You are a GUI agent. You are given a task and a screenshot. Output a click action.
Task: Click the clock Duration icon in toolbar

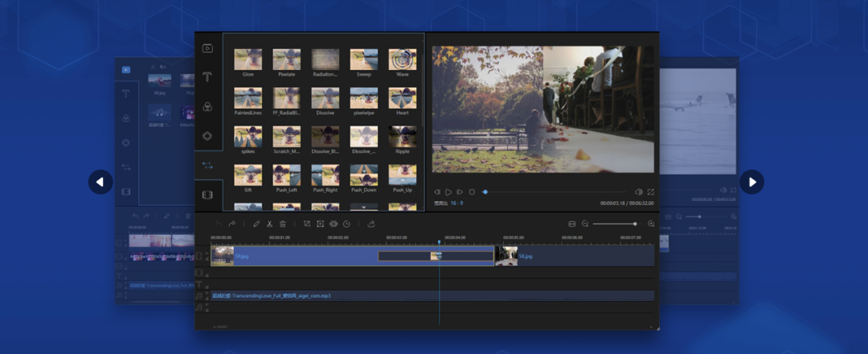tap(346, 224)
